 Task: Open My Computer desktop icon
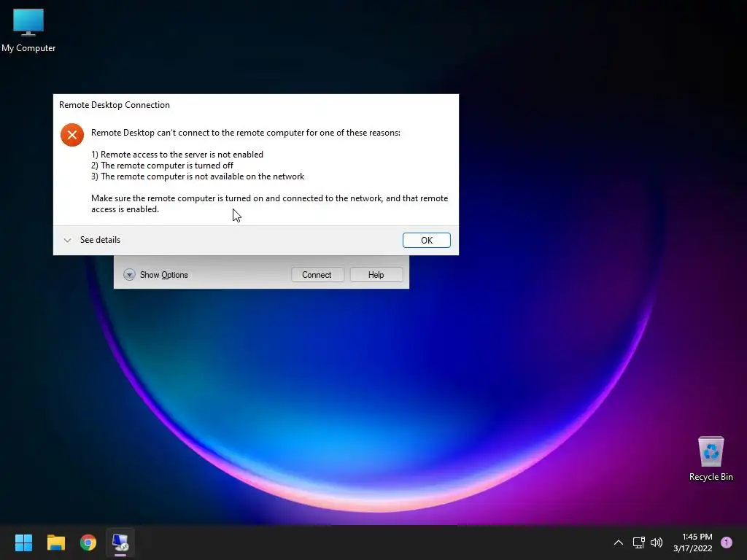28,31
